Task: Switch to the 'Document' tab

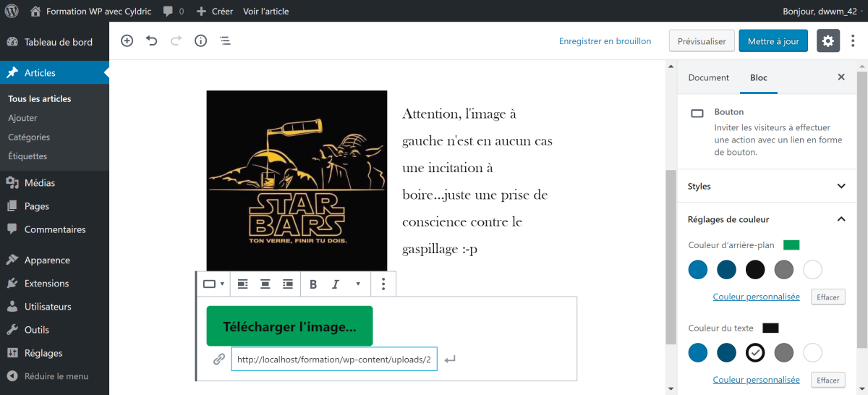Action: coord(709,77)
